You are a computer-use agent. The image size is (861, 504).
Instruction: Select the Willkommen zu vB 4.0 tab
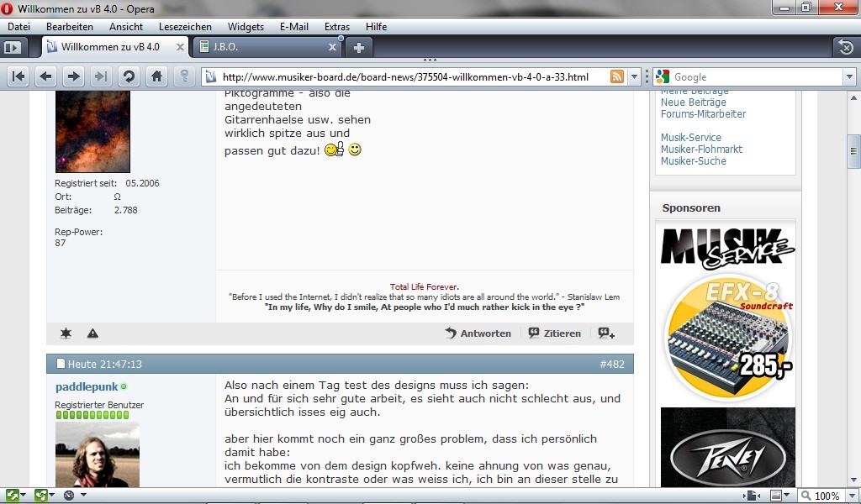tap(115, 47)
